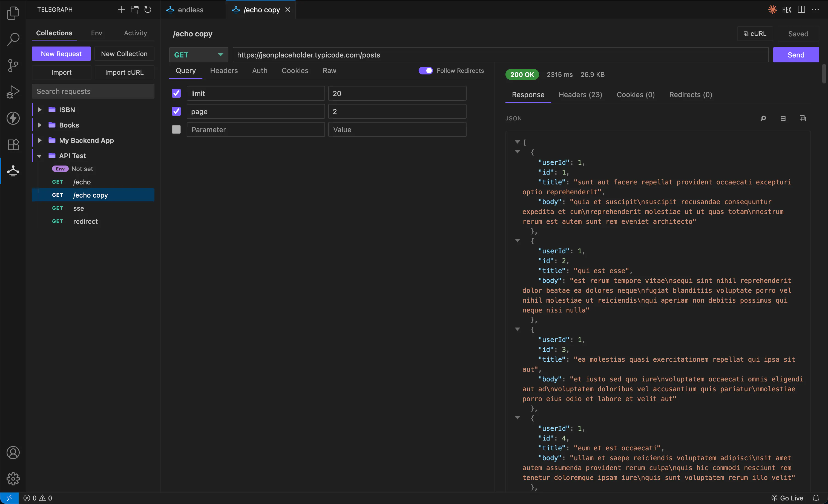Focus the Search requests field
The image size is (828, 504).
tap(93, 91)
